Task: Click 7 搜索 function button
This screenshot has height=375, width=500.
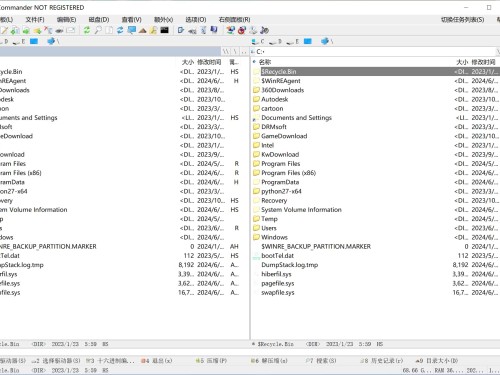Action: tap(321, 361)
